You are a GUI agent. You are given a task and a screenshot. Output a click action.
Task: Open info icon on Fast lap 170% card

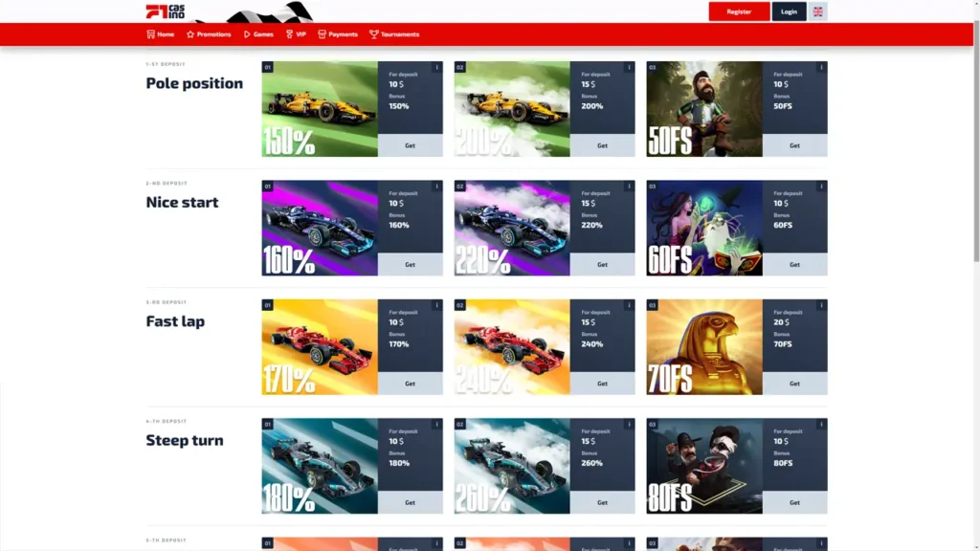[x=436, y=305]
